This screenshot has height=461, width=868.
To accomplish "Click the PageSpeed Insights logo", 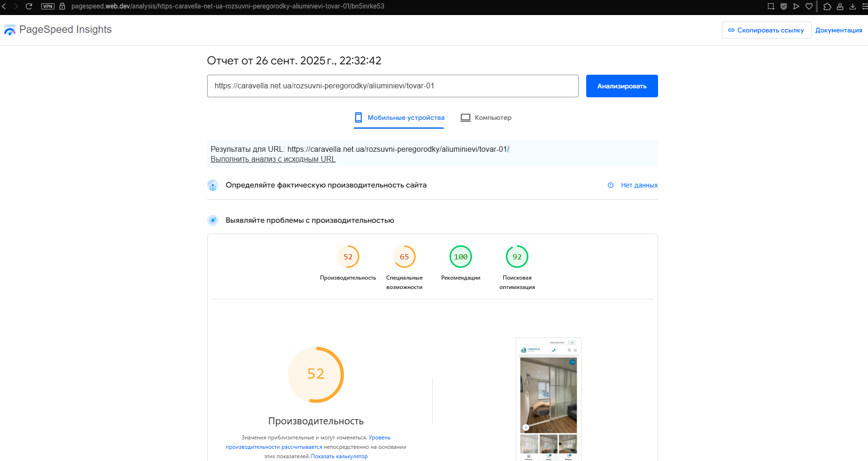I will click(10, 30).
